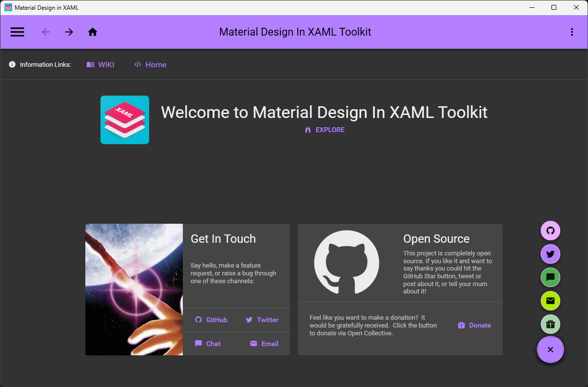
Task: Click the floating green chat icon
Action: tap(550, 277)
